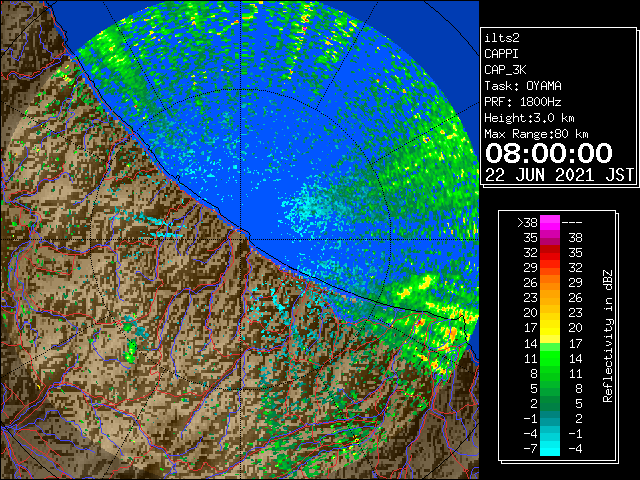Click the CAPPI product label
This screenshot has width=640, height=480.
tap(501, 54)
